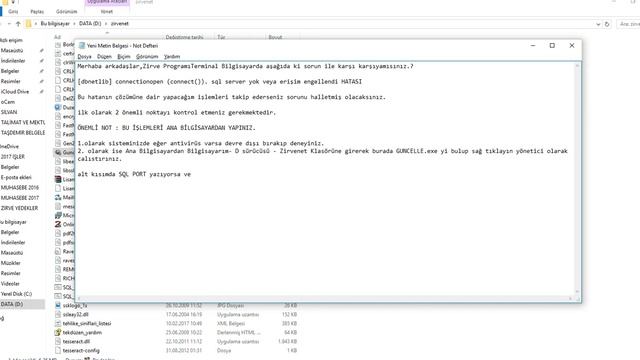Switch to the Görünüm ribbon tab in Explorer
This screenshot has height=360, width=640.
point(67,11)
